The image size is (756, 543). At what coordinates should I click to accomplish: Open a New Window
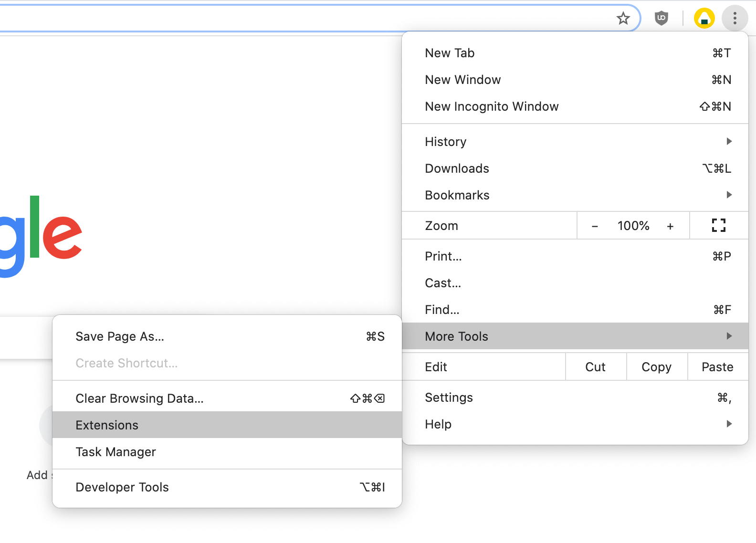(x=575, y=80)
